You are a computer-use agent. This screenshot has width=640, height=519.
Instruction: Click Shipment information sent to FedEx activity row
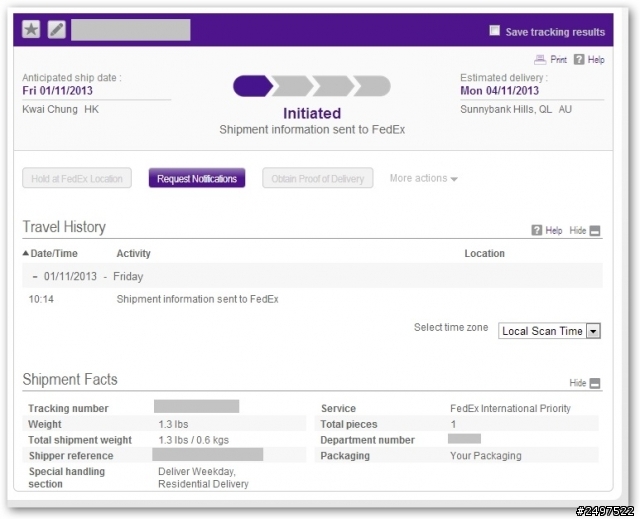coord(198,299)
